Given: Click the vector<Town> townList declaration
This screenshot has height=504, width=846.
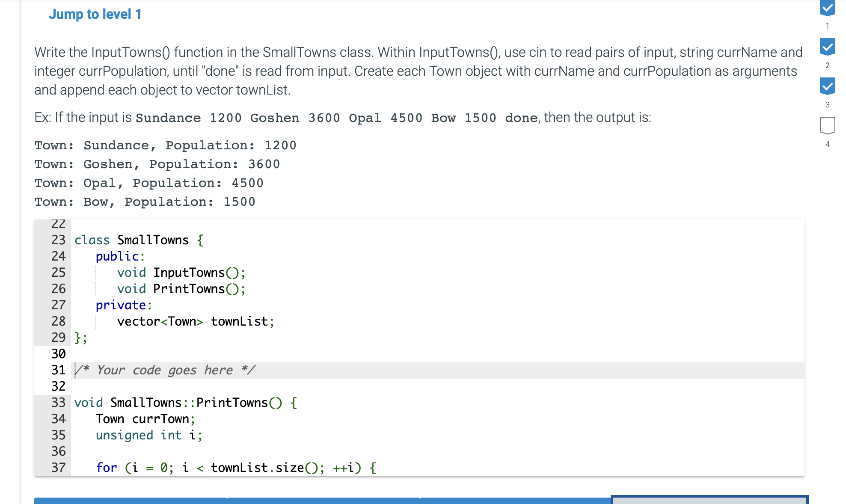Looking at the screenshot, I should 195,321.
